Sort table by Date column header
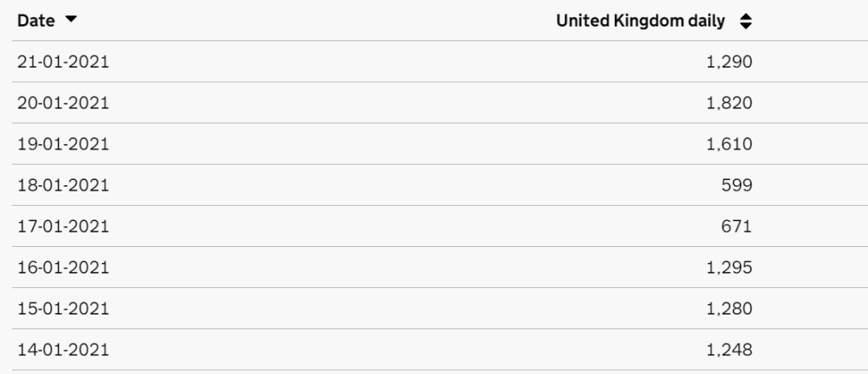 point(36,21)
